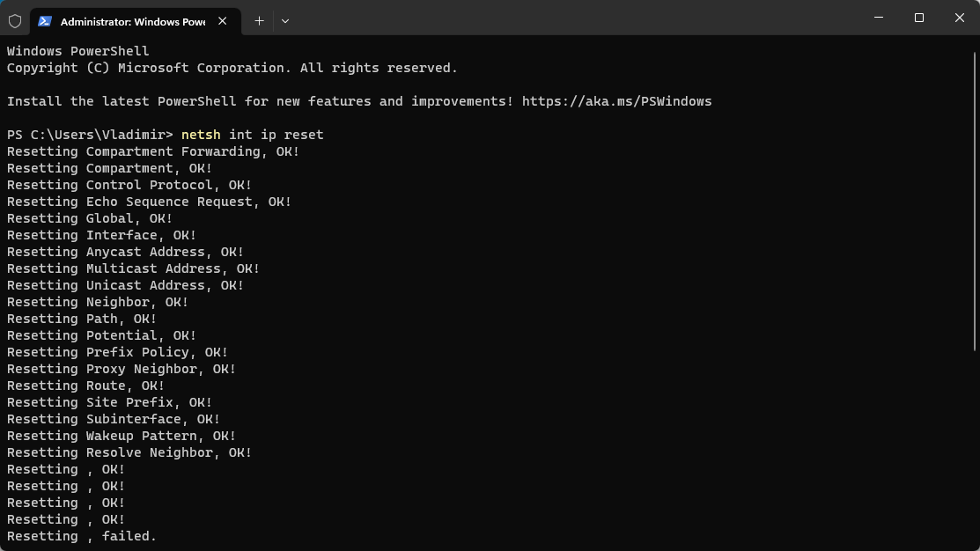
Task: Click the PS C:\Users\Vladimir prompt text
Action: pyautogui.click(x=90, y=135)
